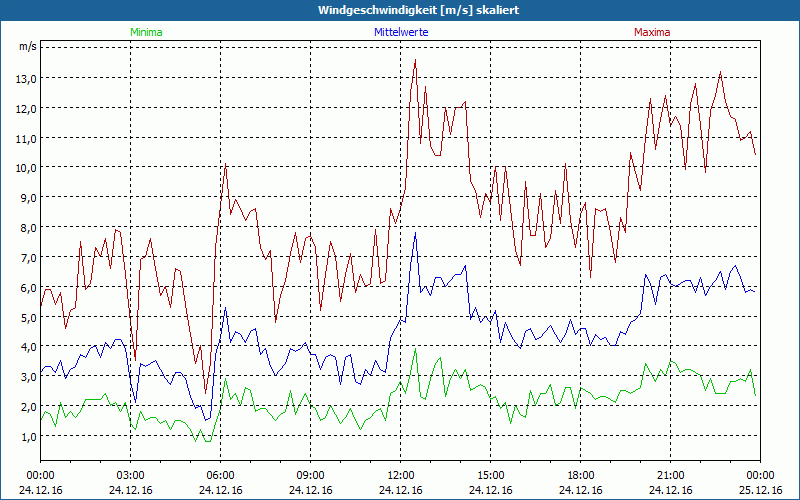800x500 pixels.
Task: Click the 2,0 y-axis value
Action: 30,406
